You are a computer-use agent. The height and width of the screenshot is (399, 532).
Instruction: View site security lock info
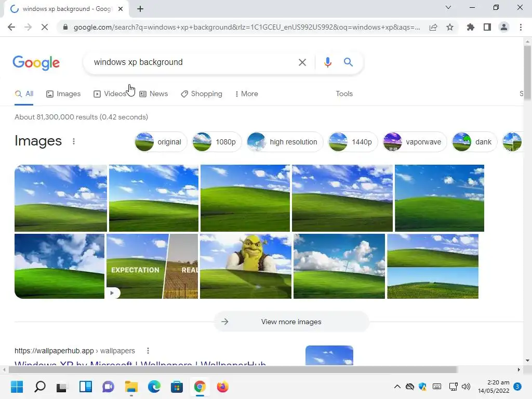[x=65, y=27]
